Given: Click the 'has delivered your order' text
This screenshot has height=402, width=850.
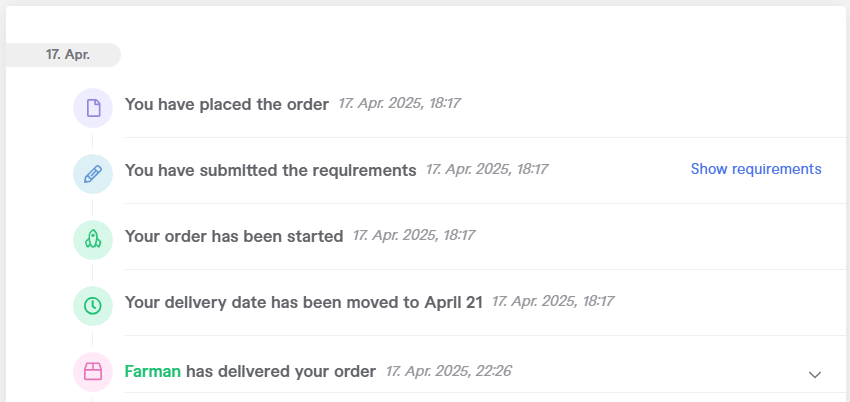Looking at the screenshot, I should coord(281,372).
